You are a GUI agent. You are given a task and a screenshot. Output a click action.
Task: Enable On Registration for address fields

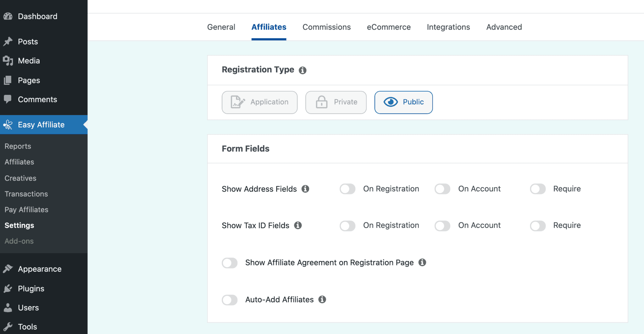pyautogui.click(x=347, y=189)
